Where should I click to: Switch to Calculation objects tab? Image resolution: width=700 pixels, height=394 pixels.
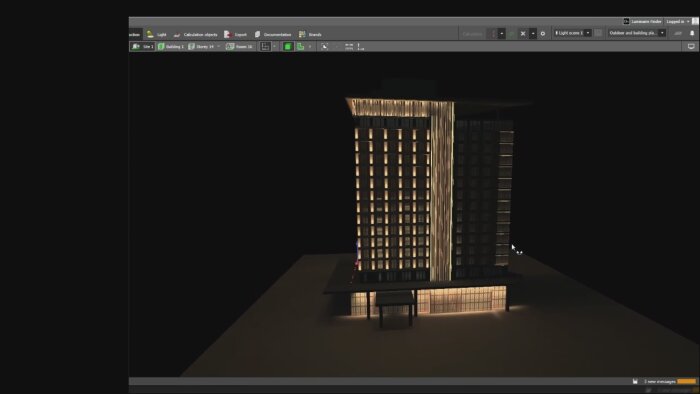(x=195, y=34)
